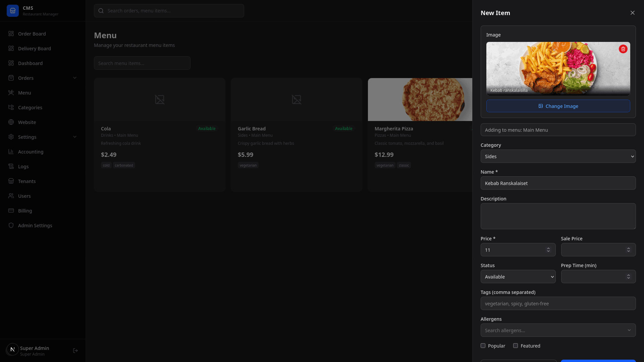Focus the Search menu items field
Screen dimensions: 644x362
point(142,63)
